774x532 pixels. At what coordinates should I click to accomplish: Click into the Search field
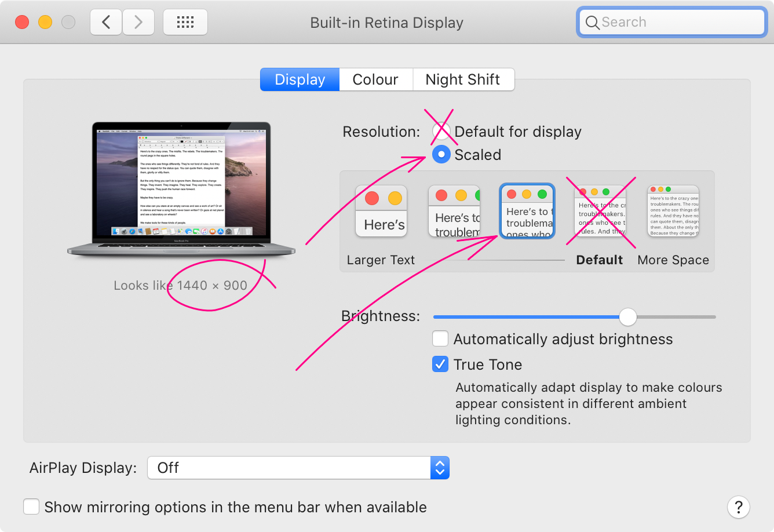coord(672,23)
